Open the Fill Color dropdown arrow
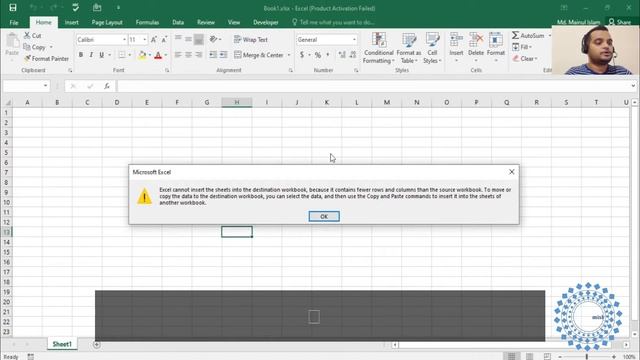 [150, 55]
